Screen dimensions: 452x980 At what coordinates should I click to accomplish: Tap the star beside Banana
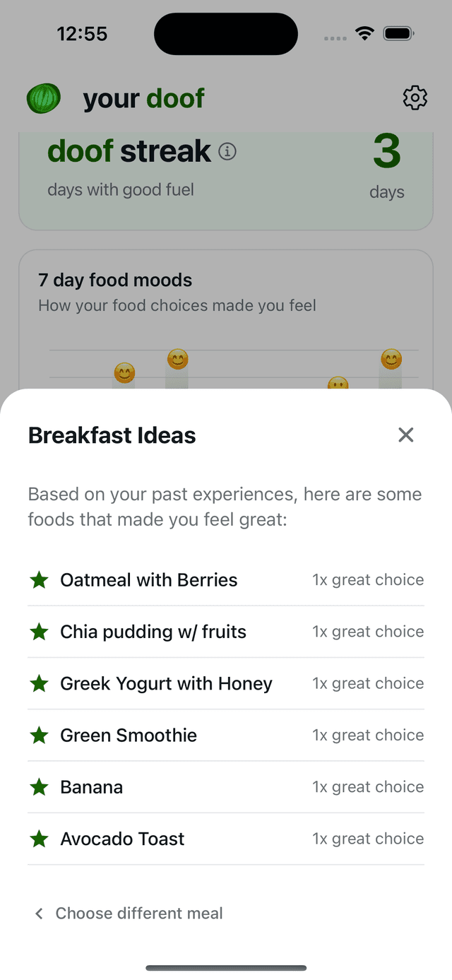[39, 786]
